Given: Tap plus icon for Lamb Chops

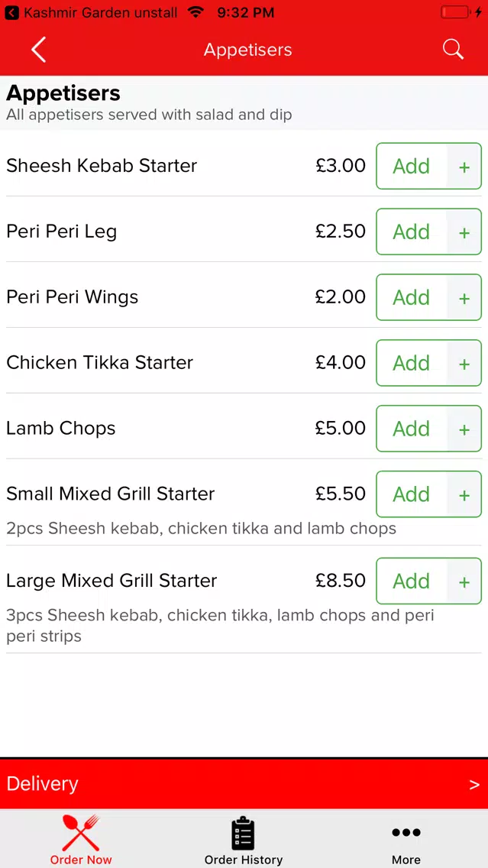Looking at the screenshot, I should pyautogui.click(x=464, y=429).
